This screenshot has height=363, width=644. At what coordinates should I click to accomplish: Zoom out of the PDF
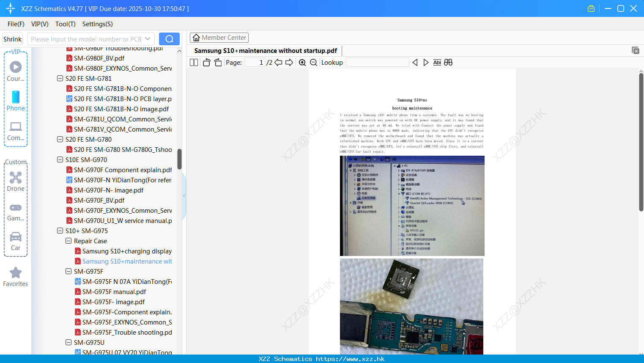[x=313, y=62]
